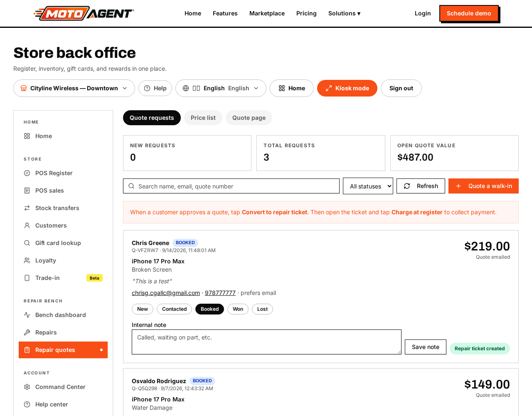Click the Internal note text area
The width and height of the screenshot is (532, 416).
(x=266, y=342)
